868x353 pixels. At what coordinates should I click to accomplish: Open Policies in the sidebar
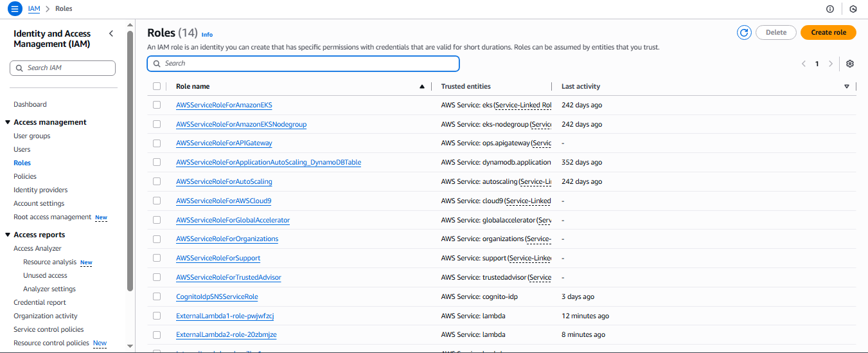[25, 176]
